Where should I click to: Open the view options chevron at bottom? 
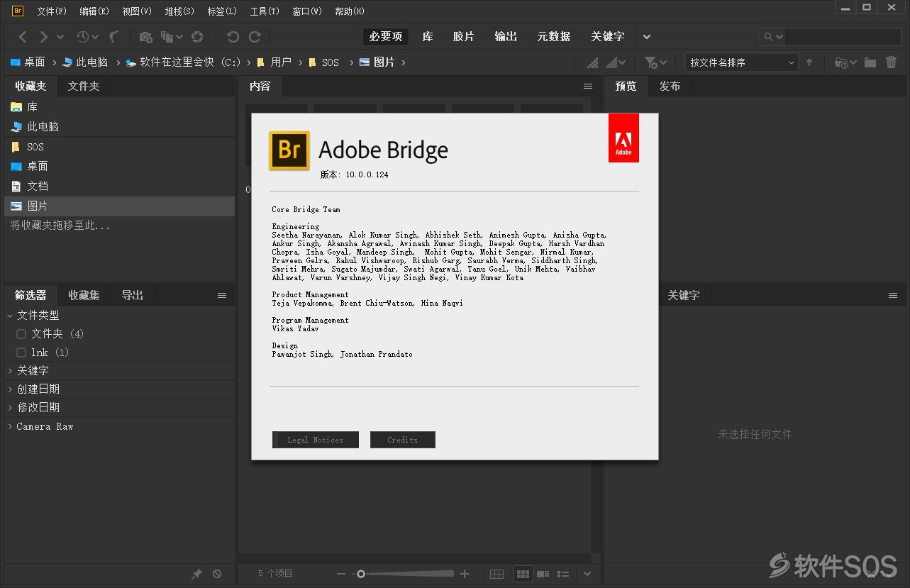[x=587, y=574]
